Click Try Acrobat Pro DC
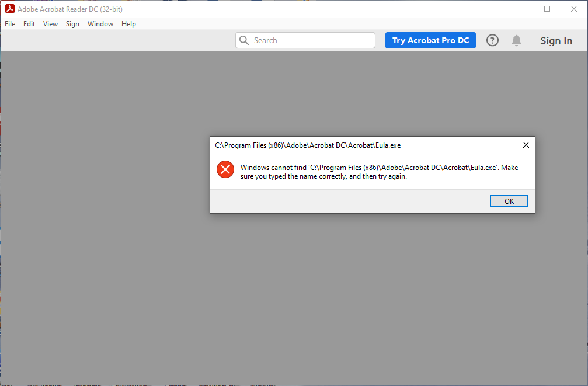Image resolution: width=588 pixels, height=386 pixels. (430, 40)
